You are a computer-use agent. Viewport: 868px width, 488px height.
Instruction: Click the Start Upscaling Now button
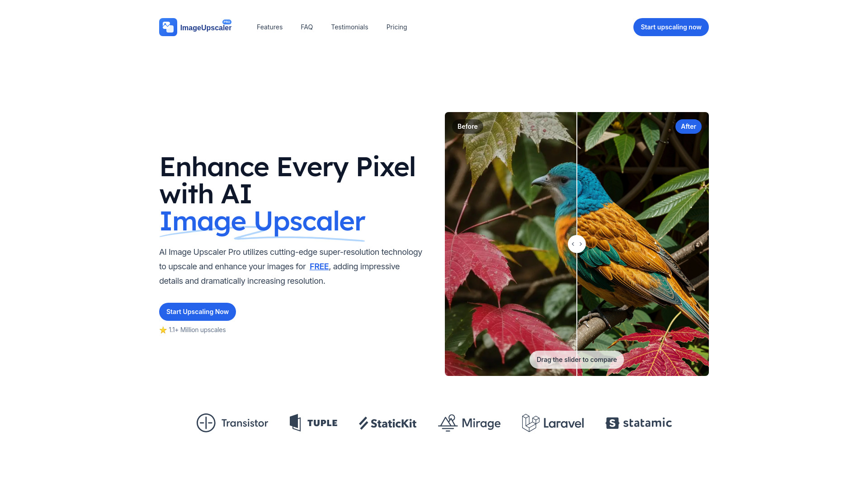click(197, 311)
